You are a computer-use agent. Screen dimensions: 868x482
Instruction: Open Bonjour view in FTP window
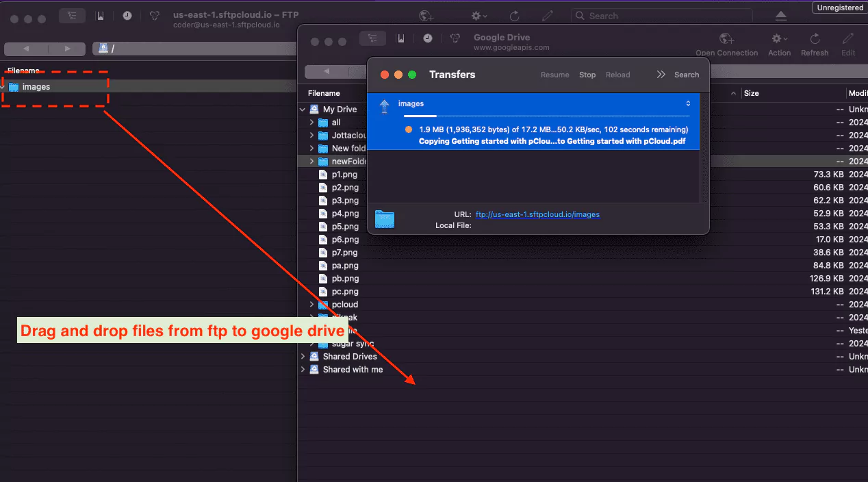155,16
